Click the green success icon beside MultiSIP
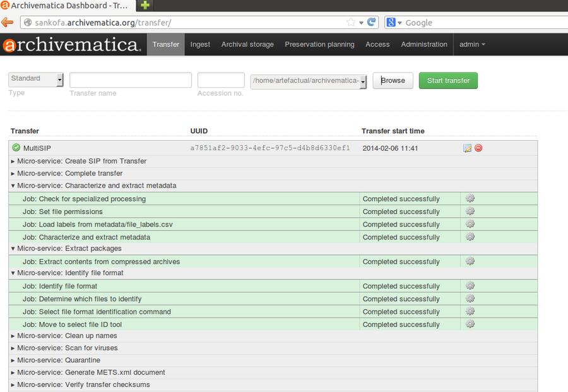Viewport: 568px width, 392px height. [16, 148]
